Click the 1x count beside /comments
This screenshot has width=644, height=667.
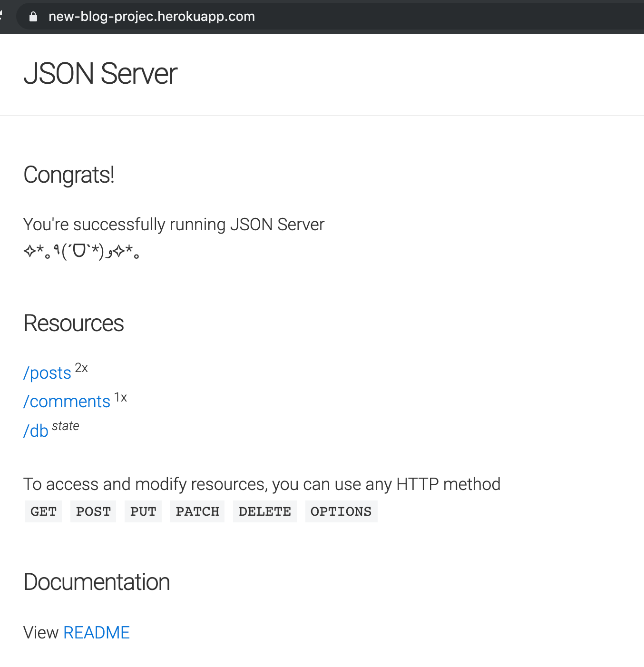tap(120, 398)
